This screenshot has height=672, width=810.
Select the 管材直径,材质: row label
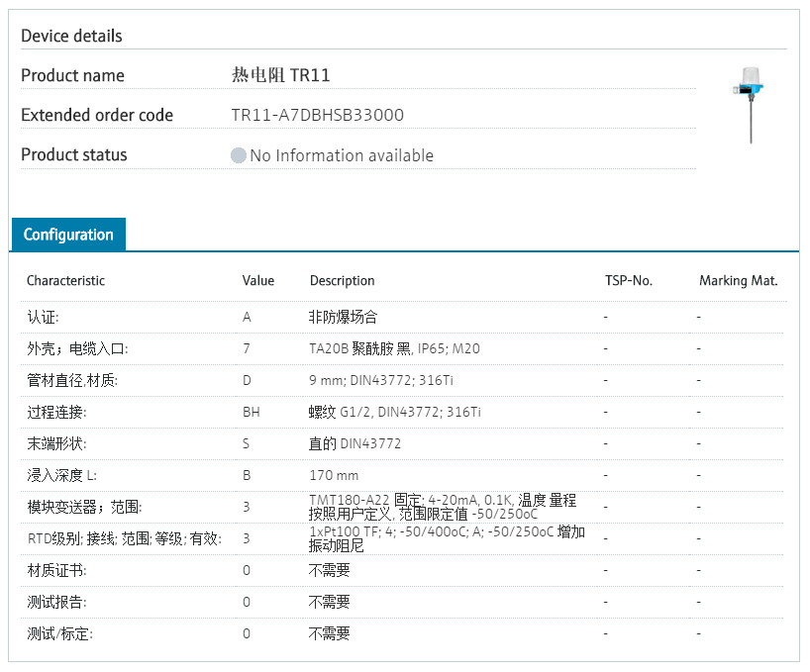(x=72, y=381)
